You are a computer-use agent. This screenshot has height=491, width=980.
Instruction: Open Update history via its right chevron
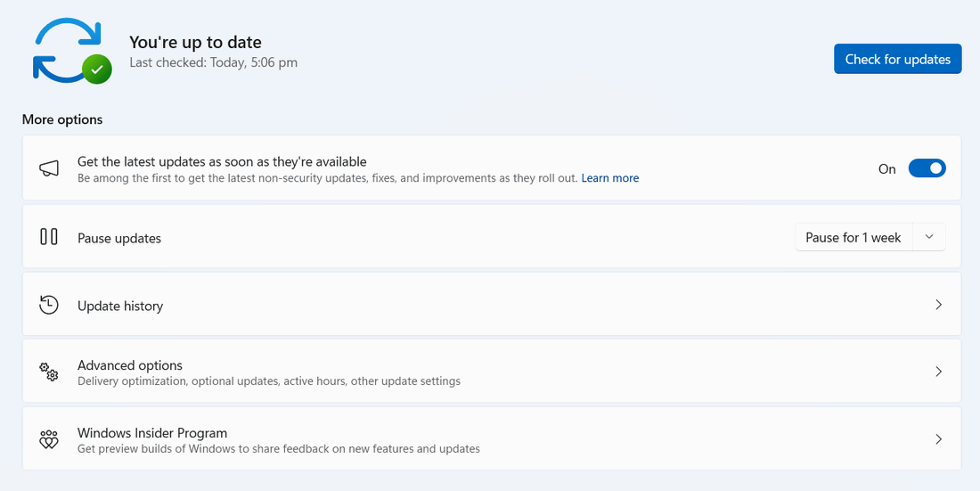938,305
